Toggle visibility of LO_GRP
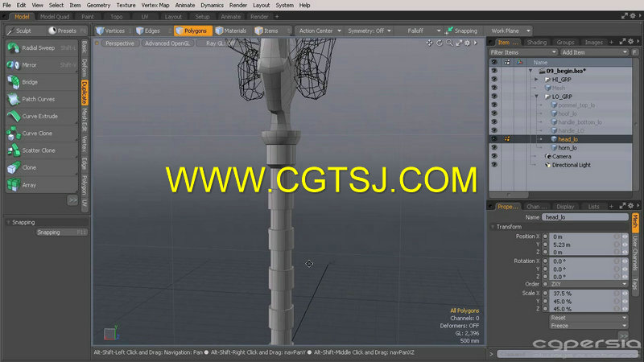This screenshot has height=362, width=644. (x=494, y=97)
